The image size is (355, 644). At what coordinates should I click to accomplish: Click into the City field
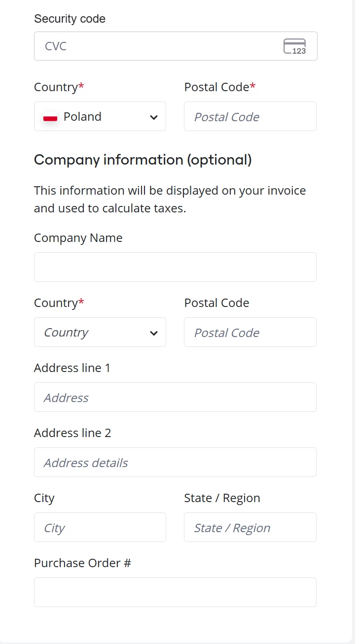(100, 527)
